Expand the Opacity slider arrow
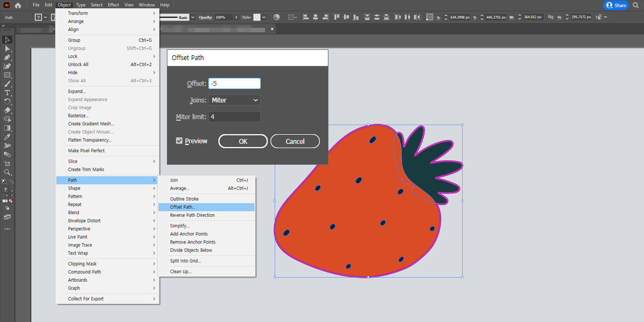 point(236,17)
